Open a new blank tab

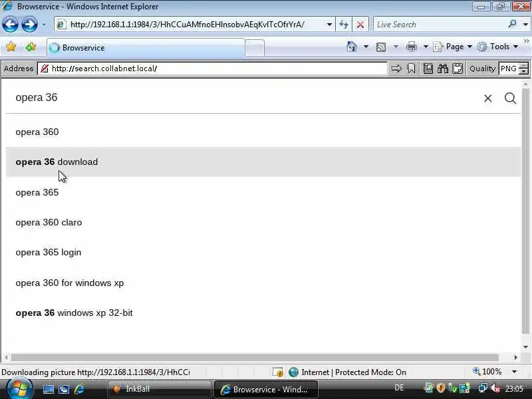coord(255,48)
